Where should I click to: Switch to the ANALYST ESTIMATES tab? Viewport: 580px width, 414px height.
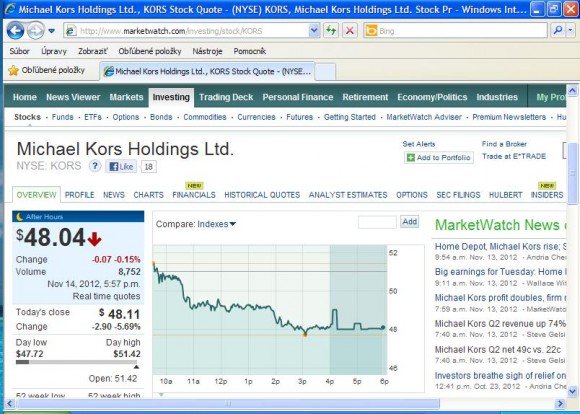tap(348, 195)
